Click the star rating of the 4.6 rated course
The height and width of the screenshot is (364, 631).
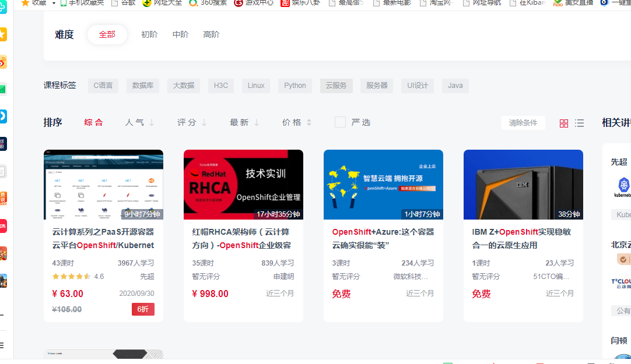tap(71, 277)
